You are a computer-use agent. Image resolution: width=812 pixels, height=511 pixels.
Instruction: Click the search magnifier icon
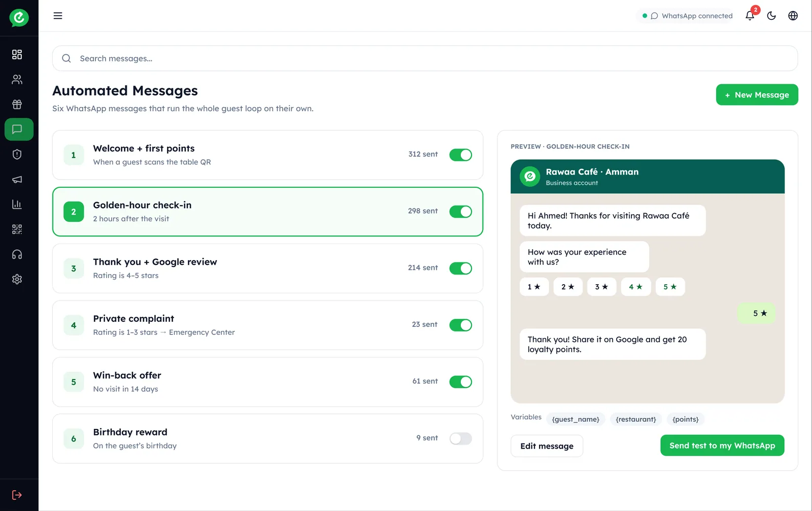click(66, 58)
